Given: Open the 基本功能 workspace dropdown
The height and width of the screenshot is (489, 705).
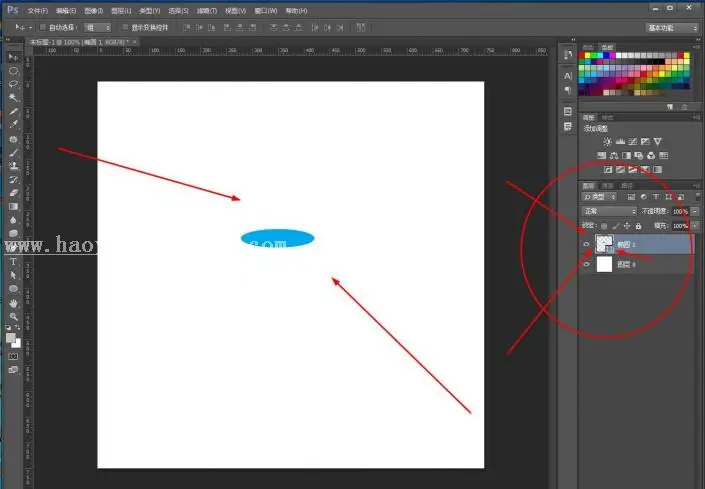Looking at the screenshot, I should 672,28.
